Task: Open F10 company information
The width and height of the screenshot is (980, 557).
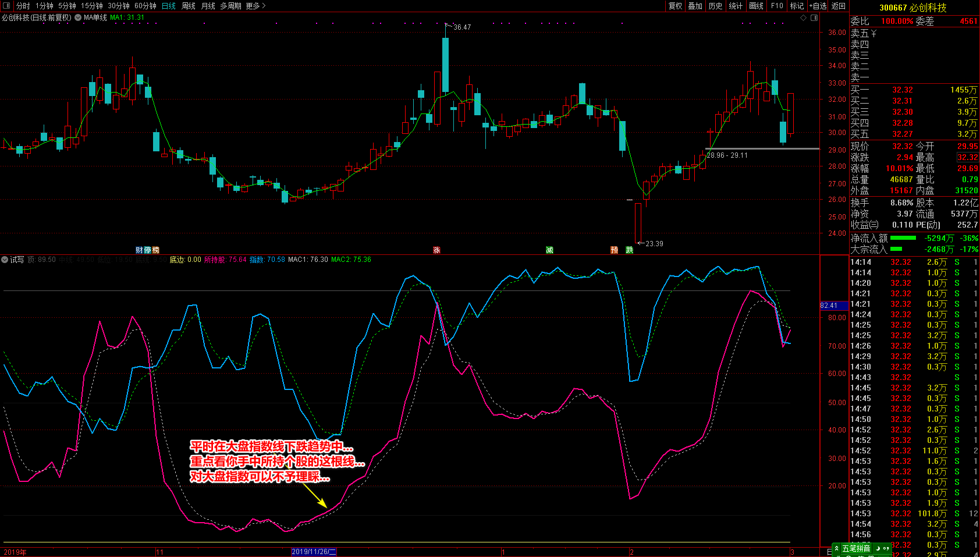Action: tap(777, 6)
